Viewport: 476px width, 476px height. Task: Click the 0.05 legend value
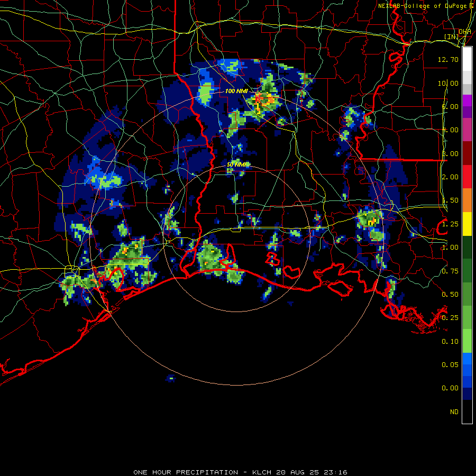pyautogui.click(x=450, y=365)
